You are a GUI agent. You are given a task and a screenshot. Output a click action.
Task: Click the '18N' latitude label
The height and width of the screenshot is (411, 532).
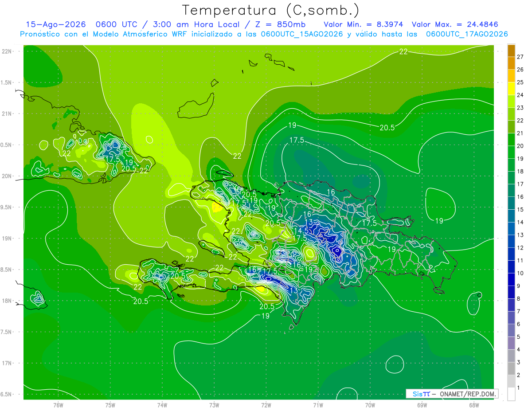[x=7, y=301]
